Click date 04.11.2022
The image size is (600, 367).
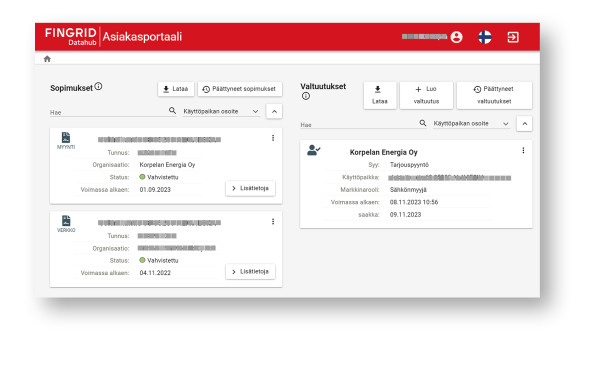pos(155,273)
